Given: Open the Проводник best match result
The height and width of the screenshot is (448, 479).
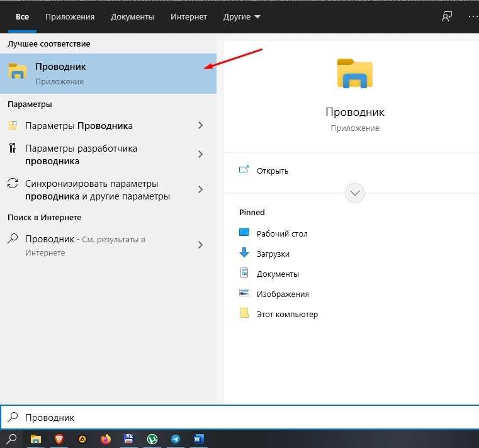Looking at the screenshot, I should click(108, 74).
